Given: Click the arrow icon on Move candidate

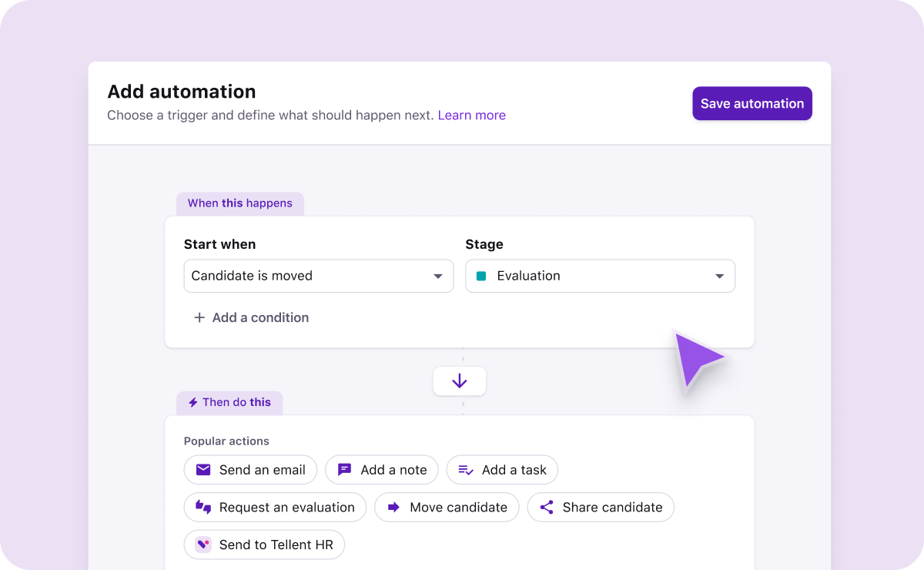Looking at the screenshot, I should click(393, 507).
